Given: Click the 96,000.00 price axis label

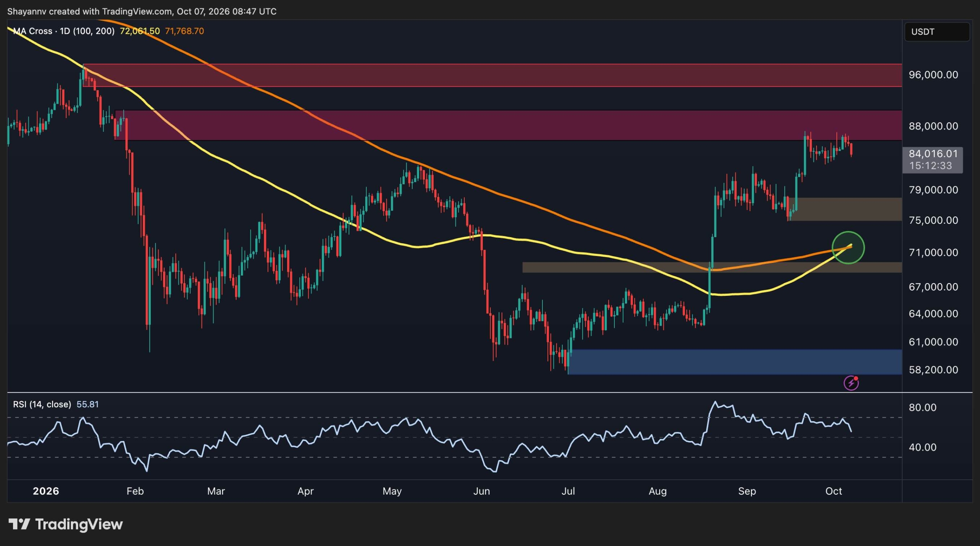Looking at the screenshot, I should [933, 75].
